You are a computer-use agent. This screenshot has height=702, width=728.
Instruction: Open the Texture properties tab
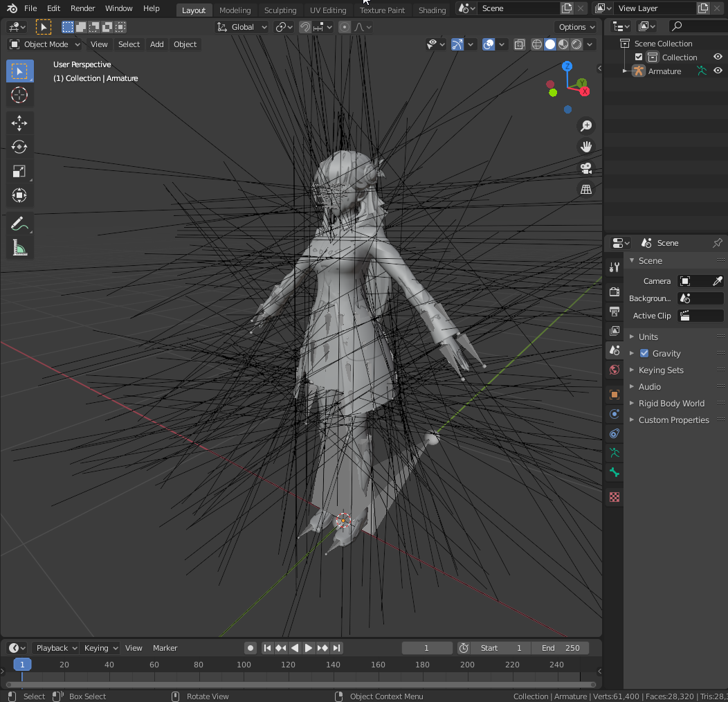tap(615, 497)
